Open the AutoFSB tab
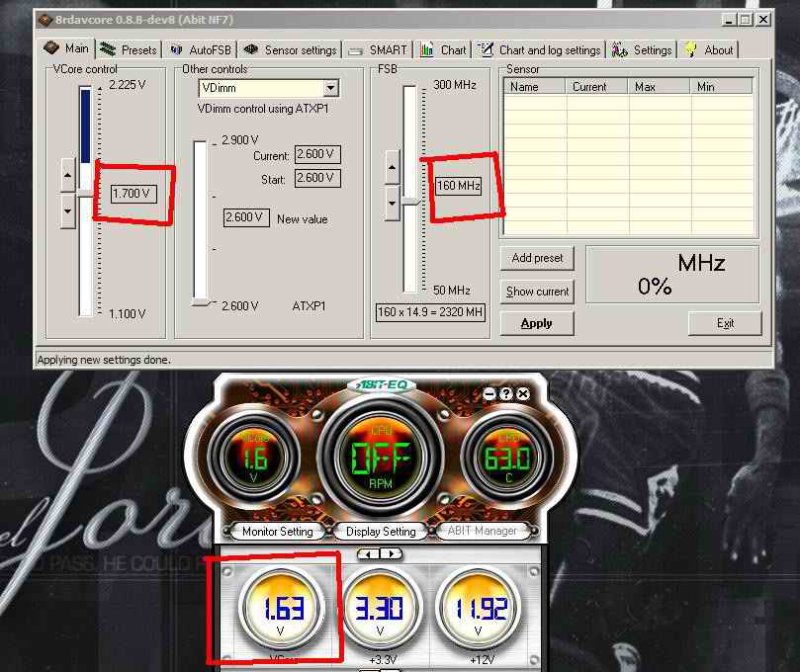Screen dimensions: 800x672 201,50
